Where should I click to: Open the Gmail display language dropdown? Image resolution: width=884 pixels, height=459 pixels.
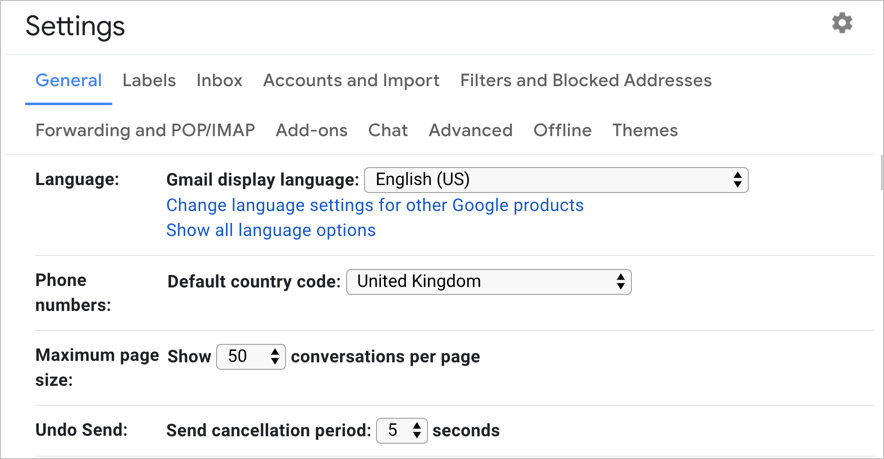click(x=556, y=180)
